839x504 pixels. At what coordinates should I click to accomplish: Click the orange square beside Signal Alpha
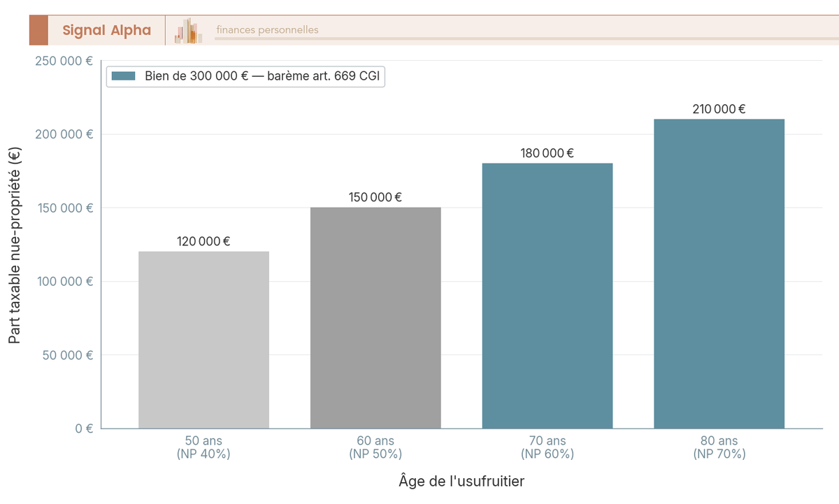(x=38, y=30)
